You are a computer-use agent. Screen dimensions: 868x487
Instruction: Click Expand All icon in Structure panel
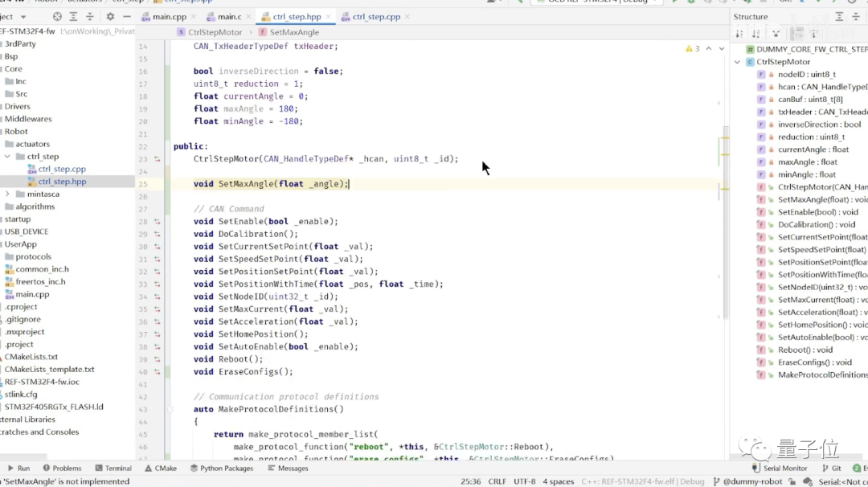840,17
